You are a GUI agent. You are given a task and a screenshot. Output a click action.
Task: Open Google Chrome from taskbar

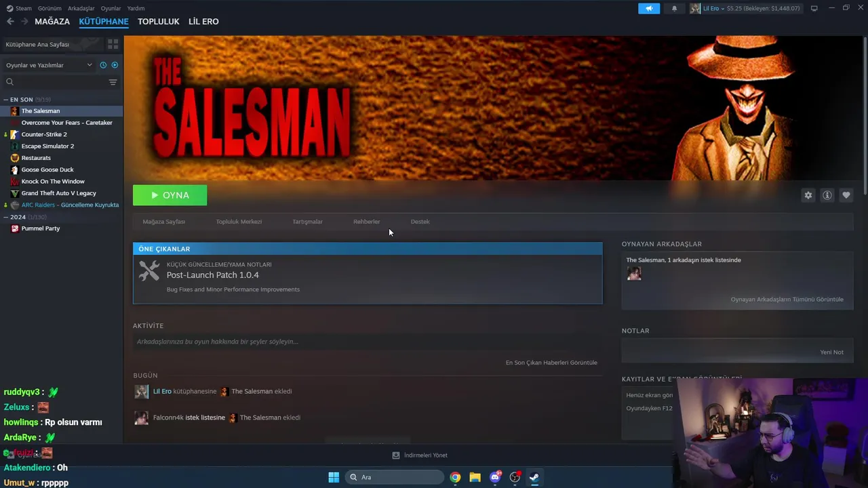point(455,477)
